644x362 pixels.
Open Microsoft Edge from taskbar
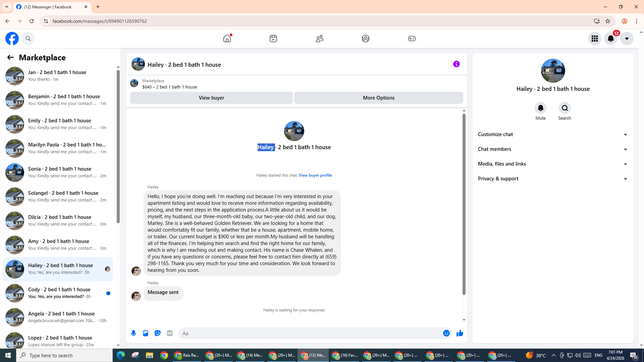(x=120, y=355)
